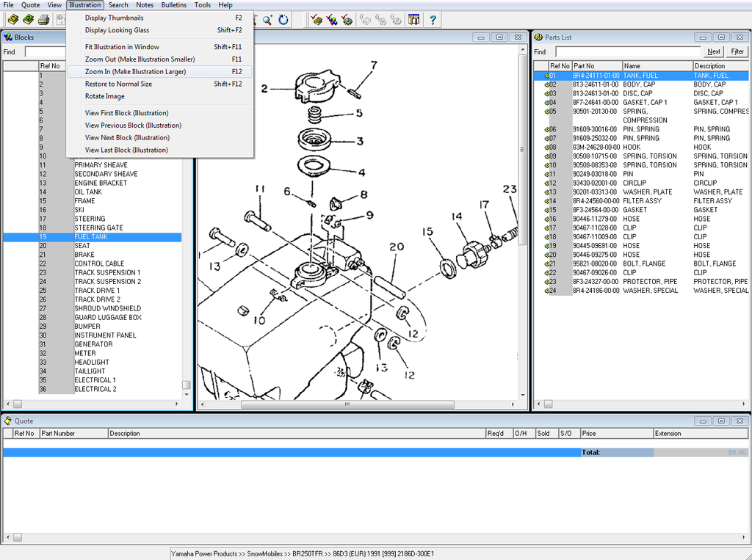Click the first yellow book toolbar icon
Image resolution: width=752 pixels, height=560 pixels.
12,20
